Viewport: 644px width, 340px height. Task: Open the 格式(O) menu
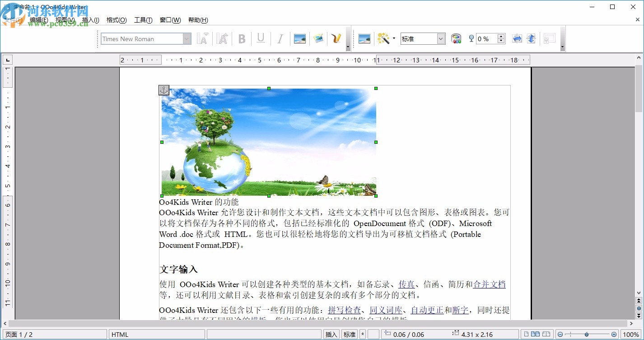(x=117, y=20)
